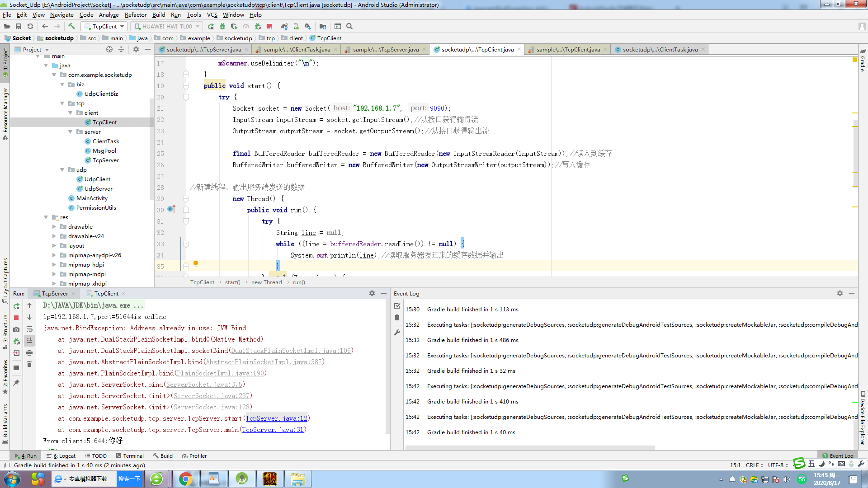Click the Search Everywhere magnifier icon
This screenshot has height=488, width=868.
[x=349, y=26]
